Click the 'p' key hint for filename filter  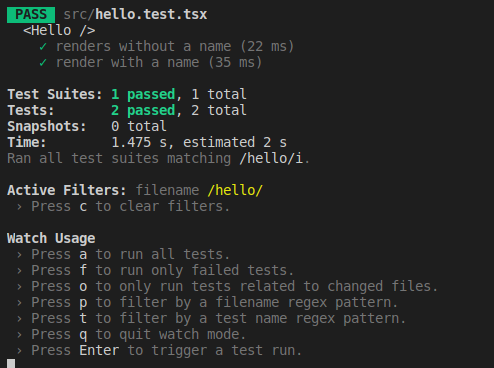coord(83,303)
